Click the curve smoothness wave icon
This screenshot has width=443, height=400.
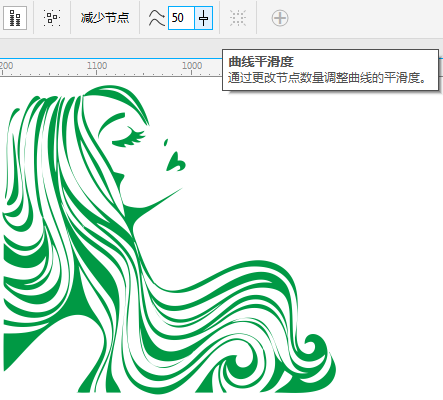tap(157, 18)
